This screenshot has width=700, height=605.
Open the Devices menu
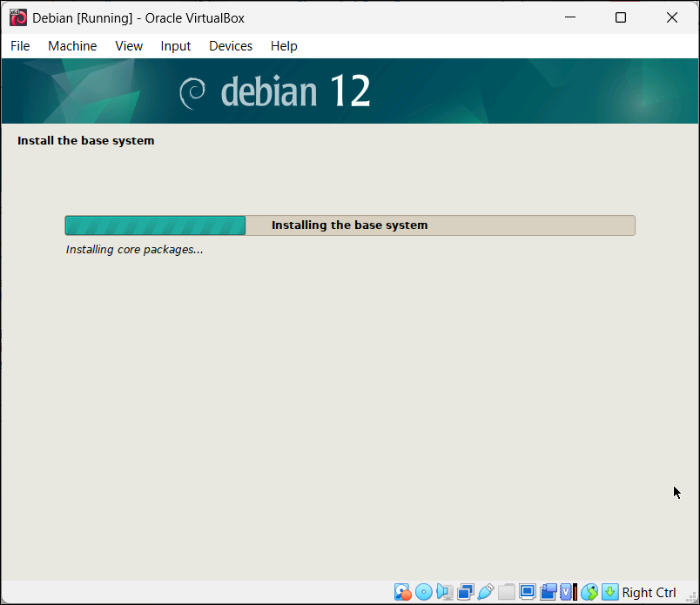pos(231,46)
